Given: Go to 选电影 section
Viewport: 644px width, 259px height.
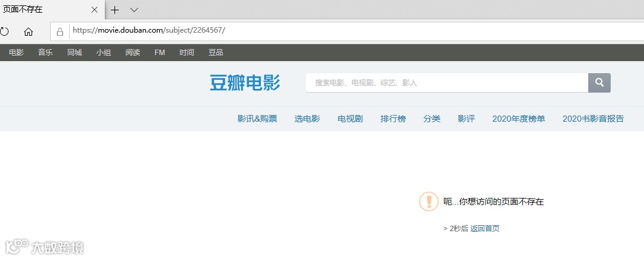Looking at the screenshot, I should point(307,119).
